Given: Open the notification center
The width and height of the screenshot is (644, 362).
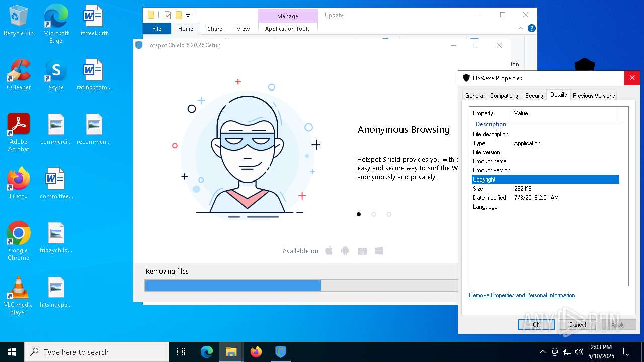Looking at the screenshot, I should (x=627, y=352).
